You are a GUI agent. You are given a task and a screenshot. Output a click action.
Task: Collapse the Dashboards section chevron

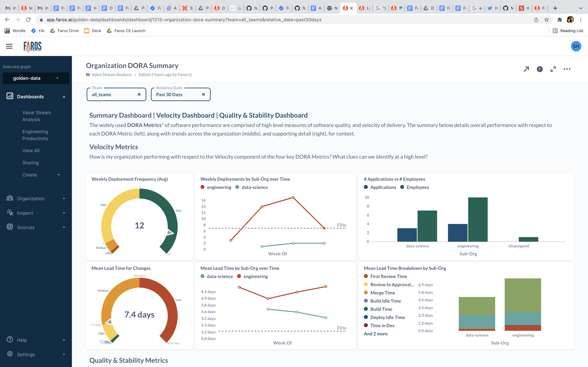coord(64,96)
